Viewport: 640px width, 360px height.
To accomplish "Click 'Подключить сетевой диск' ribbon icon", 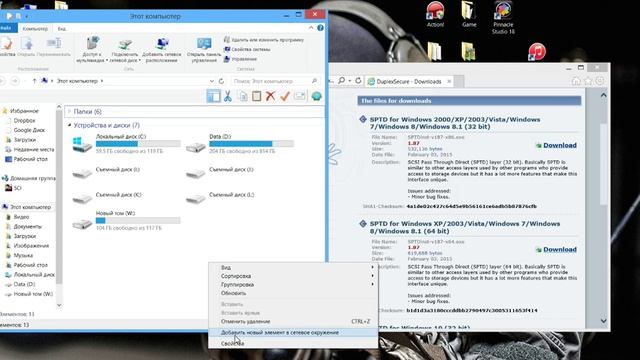I will [x=125, y=49].
